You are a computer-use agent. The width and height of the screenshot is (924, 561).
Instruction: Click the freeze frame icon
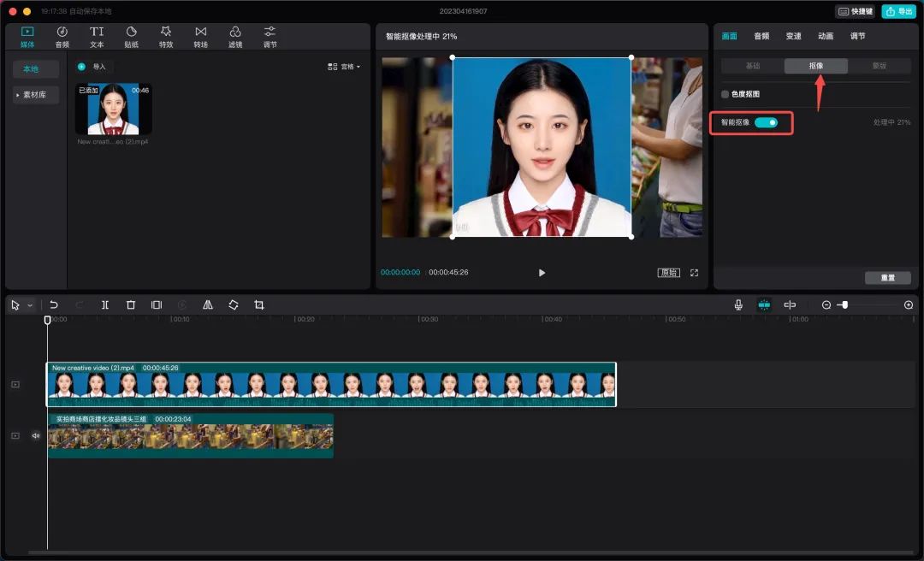(157, 304)
